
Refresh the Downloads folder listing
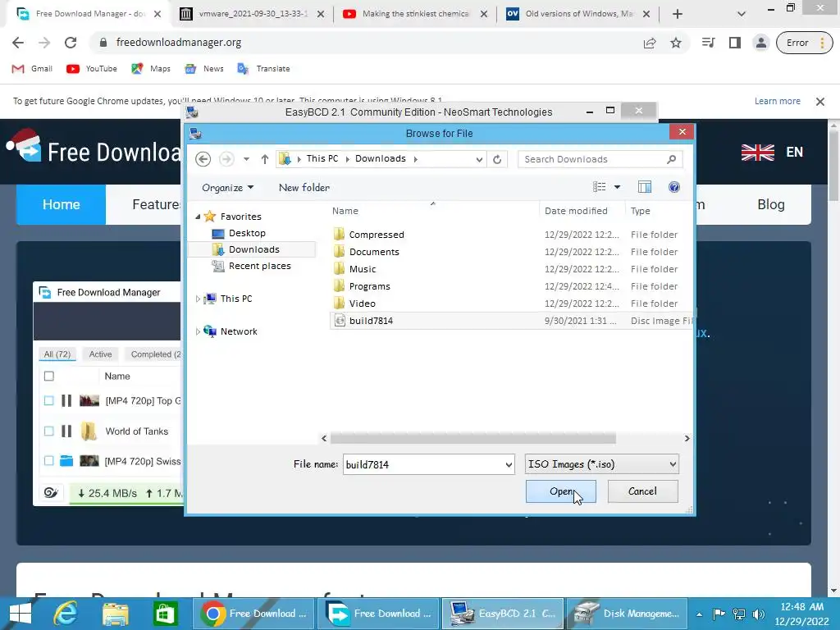497,159
